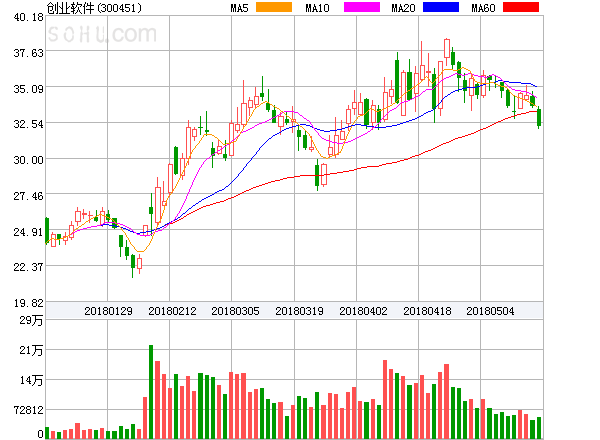Click the magenta MA10 legend swatch

coord(362,7)
